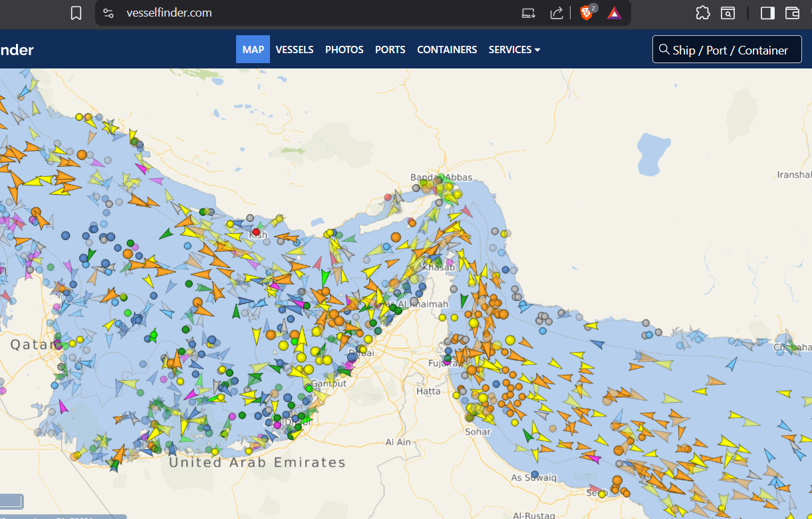
Task: Click the United Arab Emirates country label
Action: [257, 462]
